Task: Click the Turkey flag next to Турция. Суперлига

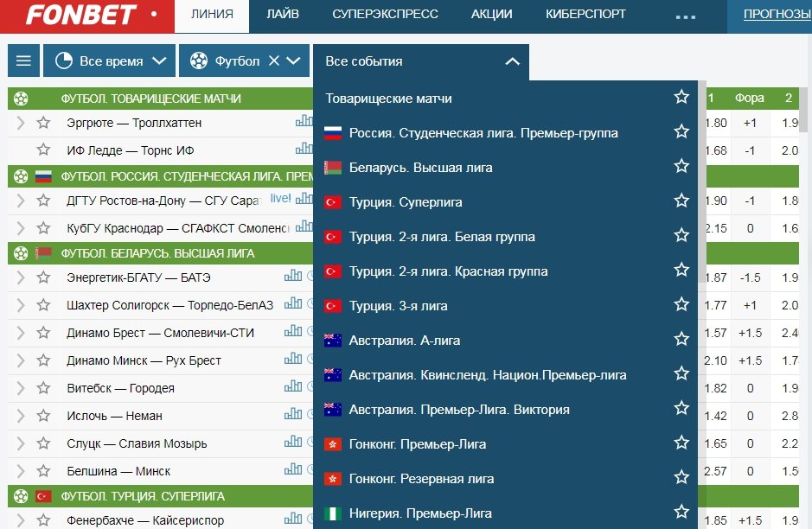Action: pyautogui.click(x=333, y=202)
